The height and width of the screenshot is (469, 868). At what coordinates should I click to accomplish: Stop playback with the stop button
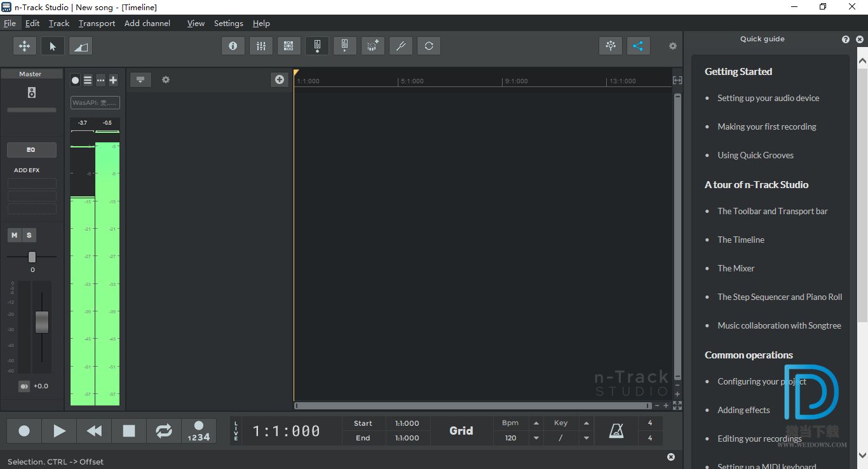129,431
